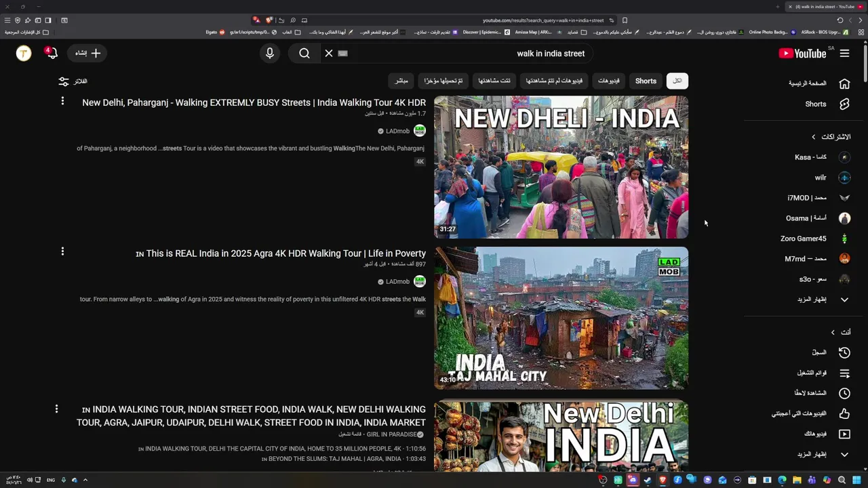Viewport: 868px width, 488px height.
Task: Reload the page from the browser toolbar
Action: 840,20
